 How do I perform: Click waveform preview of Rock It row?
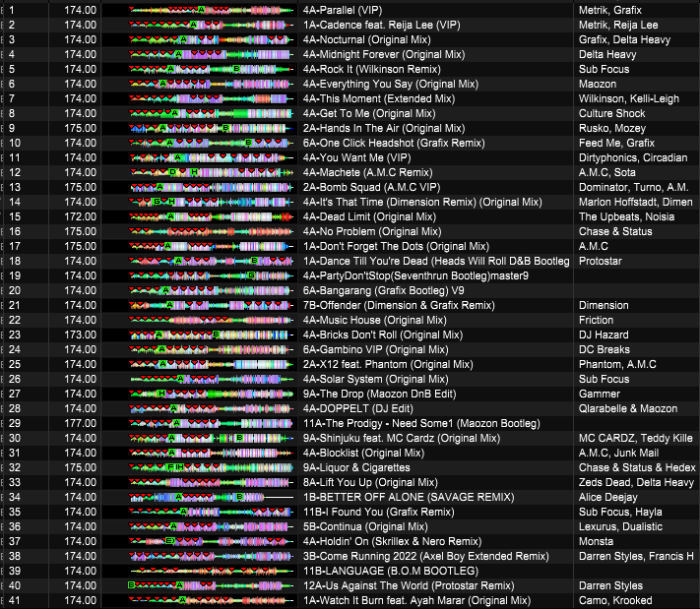pos(211,69)
